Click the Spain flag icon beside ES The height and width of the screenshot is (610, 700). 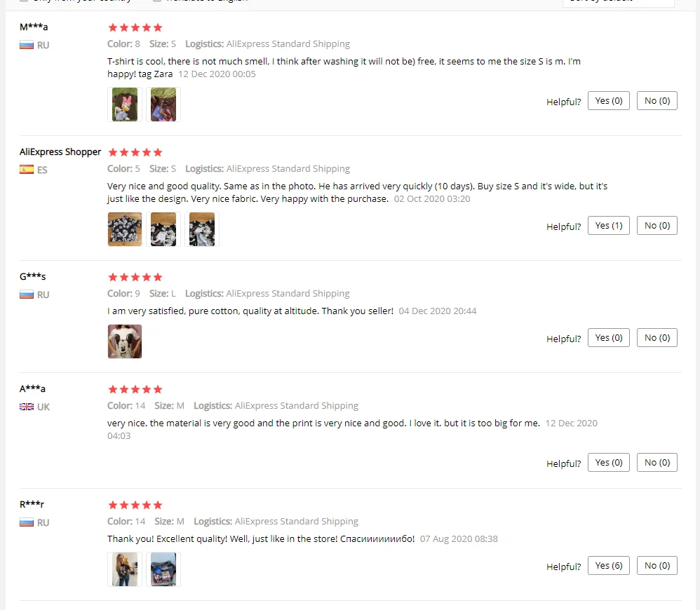tap(27, 170)
